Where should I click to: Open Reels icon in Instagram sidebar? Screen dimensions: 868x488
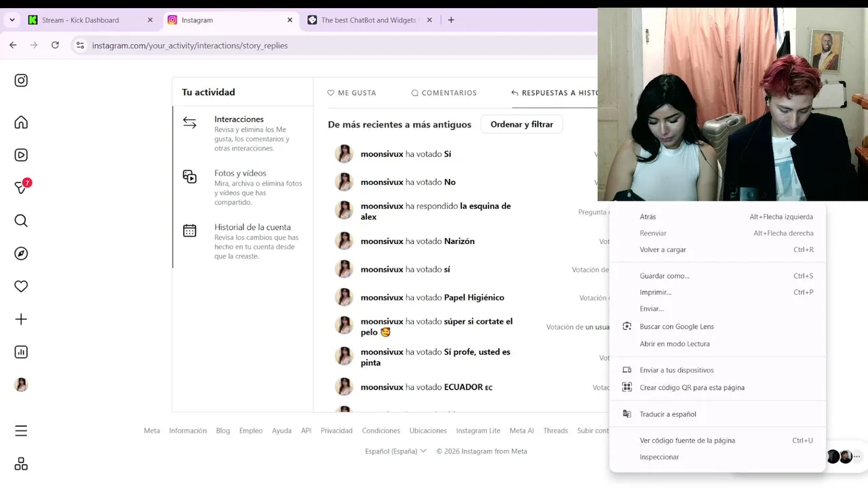tap(21, 155)
